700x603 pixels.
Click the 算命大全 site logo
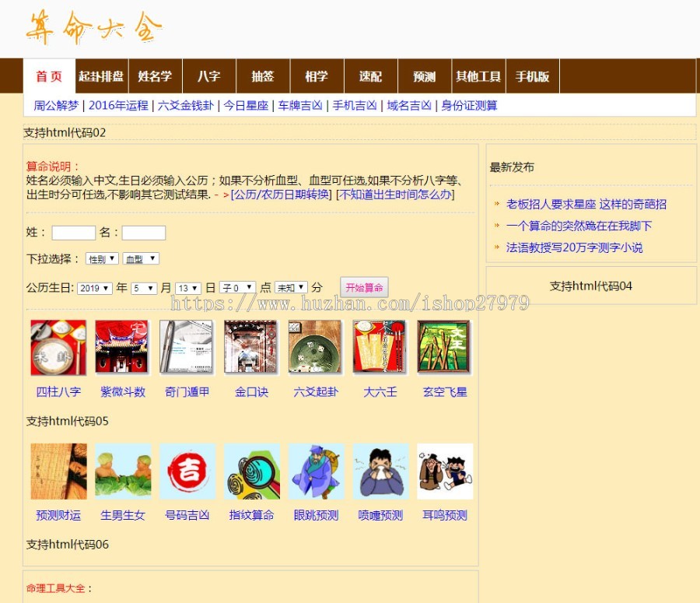94,26
